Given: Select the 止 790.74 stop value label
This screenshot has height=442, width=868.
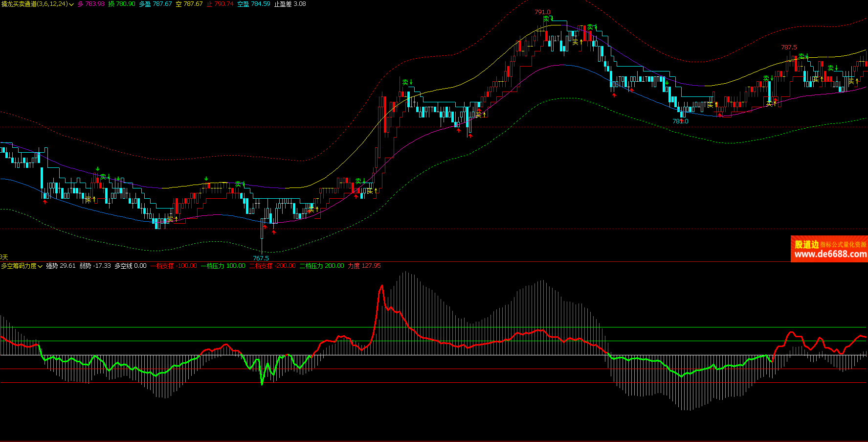Looking at the screenshot, I should 220,4.
